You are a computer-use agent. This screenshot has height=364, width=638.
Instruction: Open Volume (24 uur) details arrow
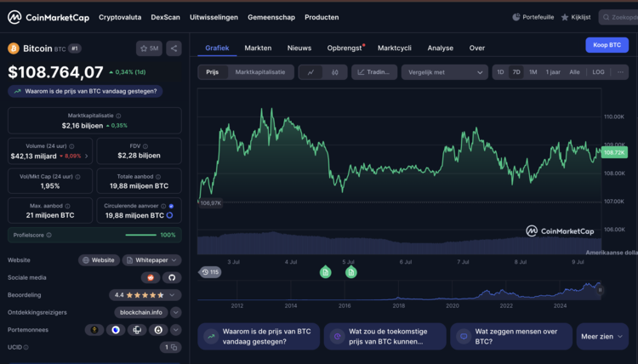coord(86,156)
